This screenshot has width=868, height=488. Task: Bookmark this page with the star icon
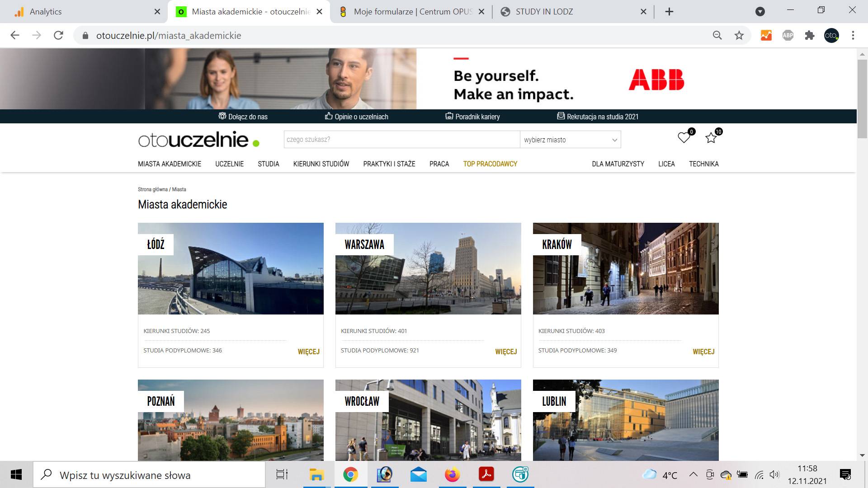[x=739, y=35]
